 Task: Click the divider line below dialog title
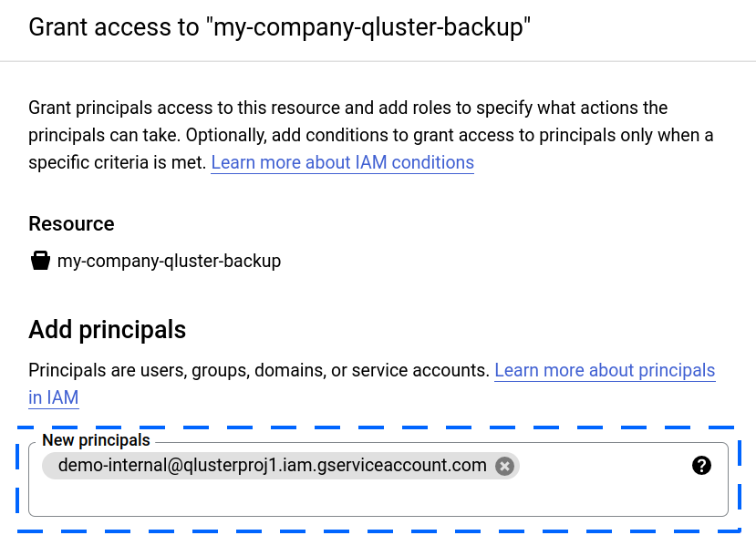378,61
